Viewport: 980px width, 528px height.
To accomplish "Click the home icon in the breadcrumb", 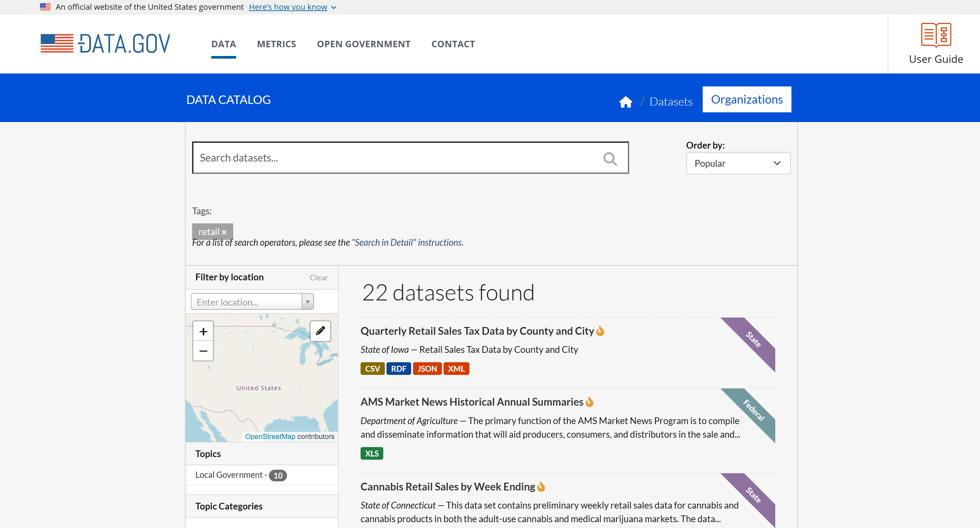I will (626, 102).
